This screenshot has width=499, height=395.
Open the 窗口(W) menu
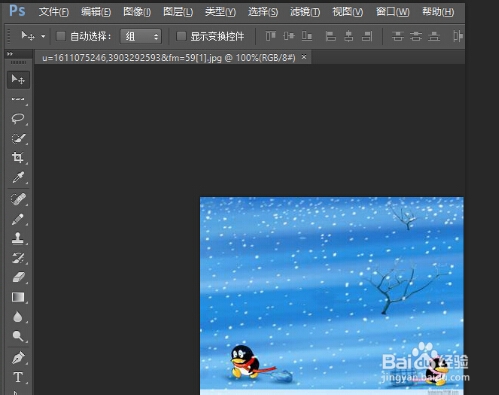393,12
